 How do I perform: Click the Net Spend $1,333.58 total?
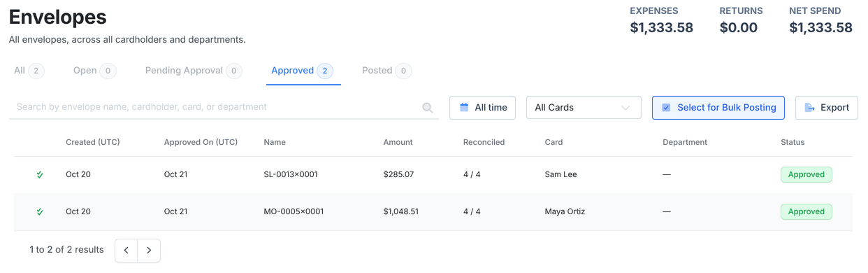pos(820,28)
